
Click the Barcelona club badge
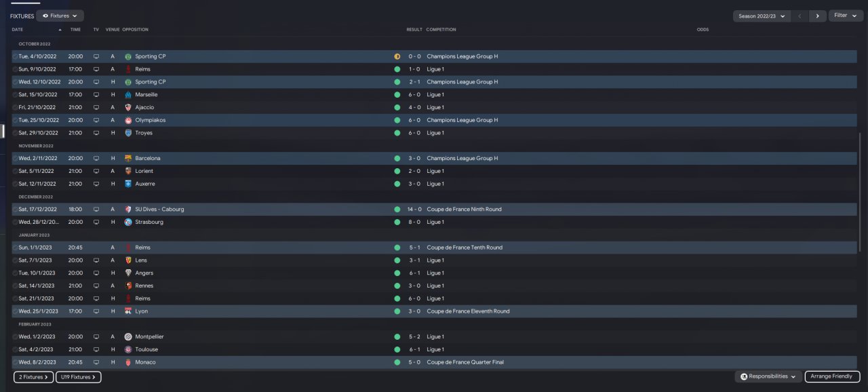point(128,158)
